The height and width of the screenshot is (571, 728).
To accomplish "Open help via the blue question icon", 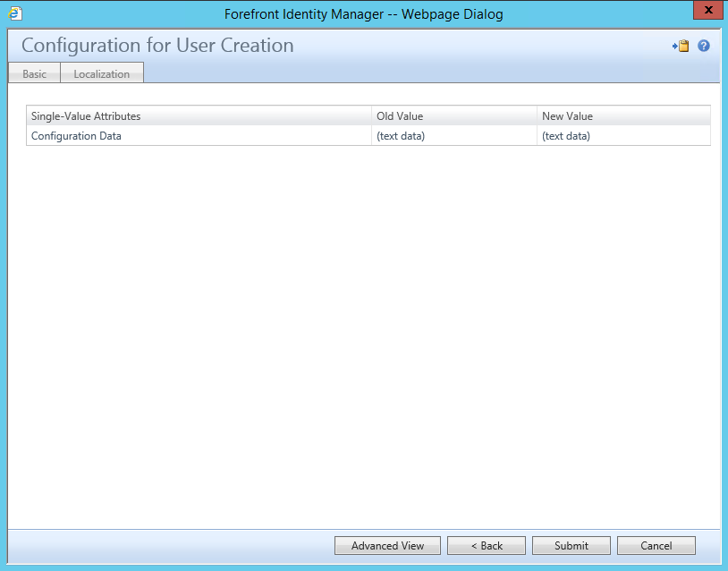I will click(x=703, y=46).
